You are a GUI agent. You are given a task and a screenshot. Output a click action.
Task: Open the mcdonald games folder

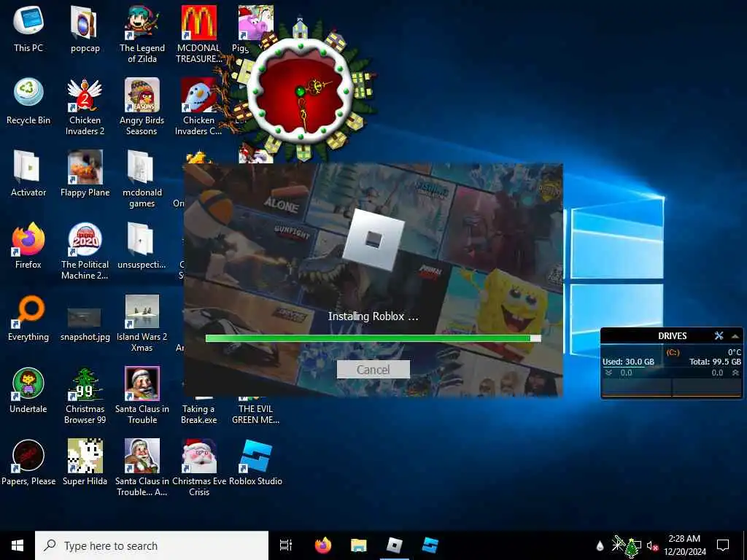(142, 178)
